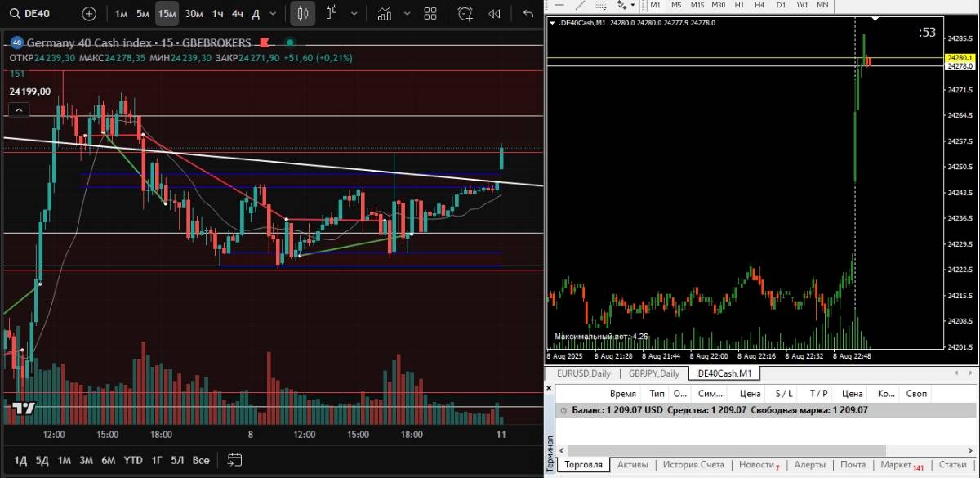Select the YTD date range button
Screen dimensions: 980x478
(133, 460)
